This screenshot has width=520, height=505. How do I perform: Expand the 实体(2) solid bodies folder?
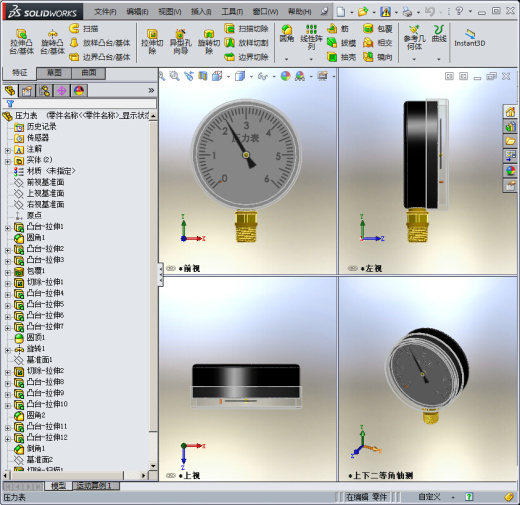click(x=8, y=162)
